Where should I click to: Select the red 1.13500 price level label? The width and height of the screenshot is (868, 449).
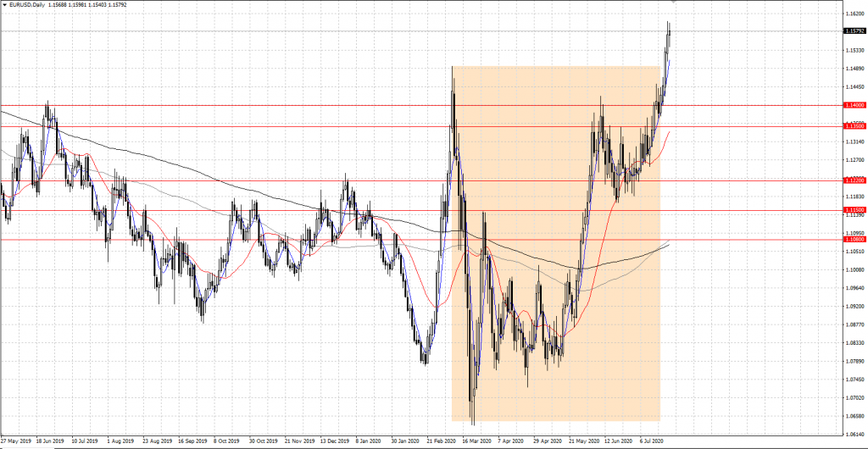(x=854, y=125)
